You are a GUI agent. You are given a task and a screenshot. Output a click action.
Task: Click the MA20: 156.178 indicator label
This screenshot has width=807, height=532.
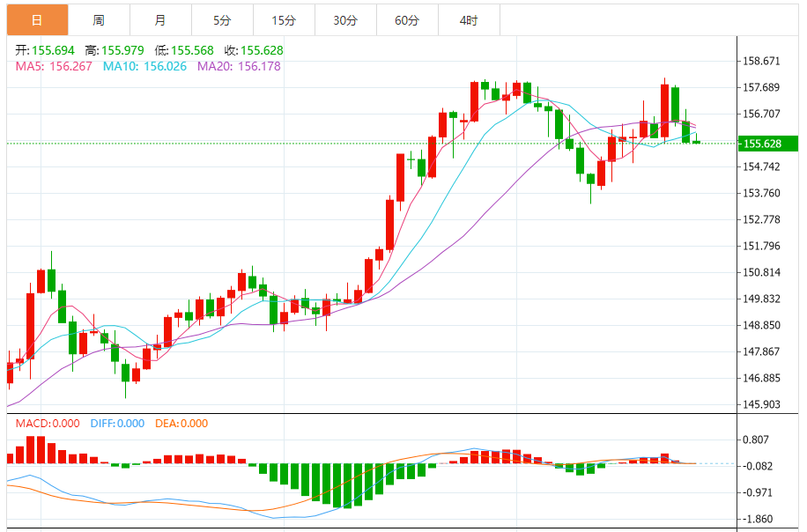[x=239, y=66]
